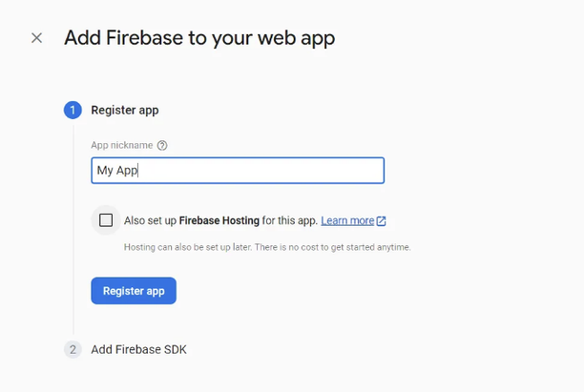This screenshot has height=392, width=584.
Task: Click the hosting hint about no cost
Action: (267, 247)
